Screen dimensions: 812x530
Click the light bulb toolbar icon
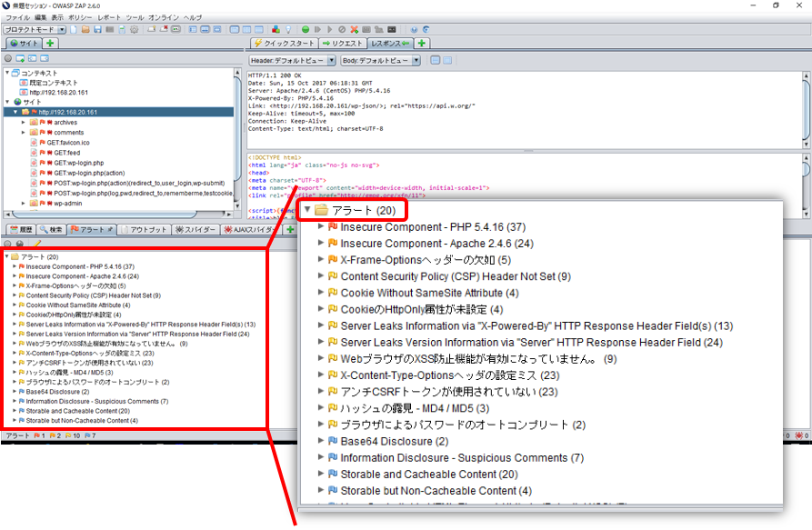pyautogui.click(x=288, y=29)
